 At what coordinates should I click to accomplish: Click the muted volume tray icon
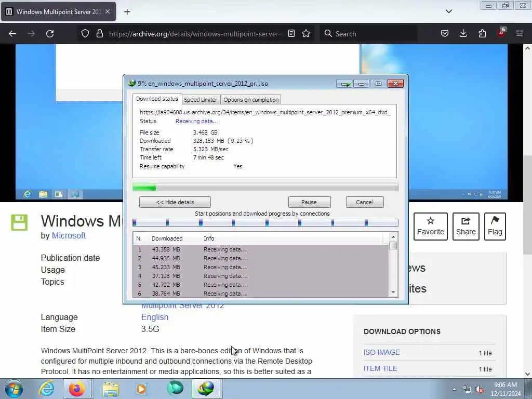click(480, 390)
